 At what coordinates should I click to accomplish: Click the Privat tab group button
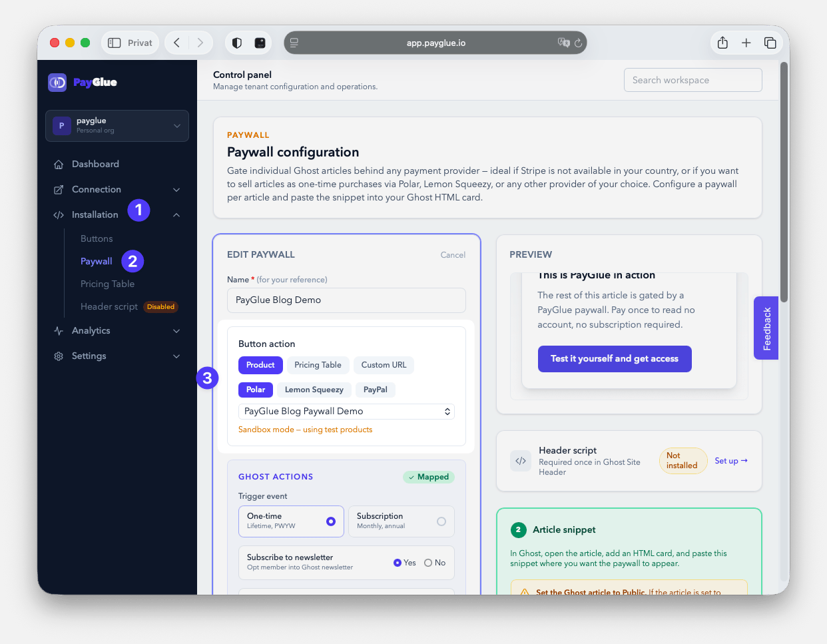click(130, 43)
